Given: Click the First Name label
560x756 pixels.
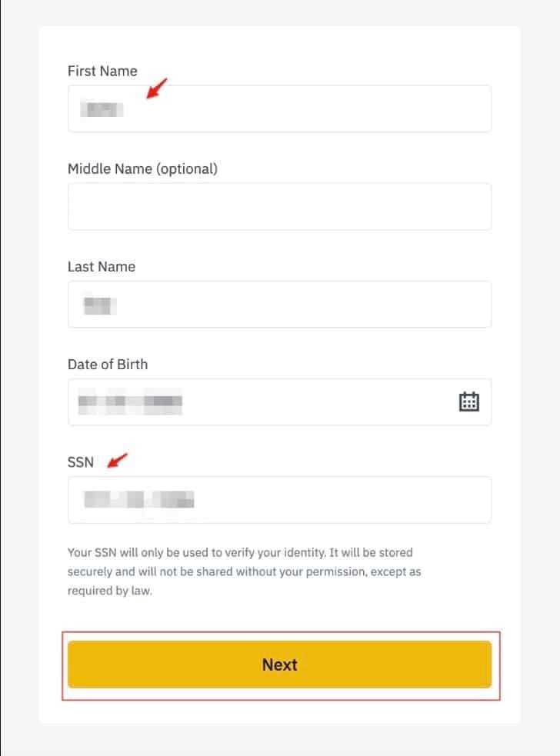Looking at the screenshot, I should pos(102,71).
